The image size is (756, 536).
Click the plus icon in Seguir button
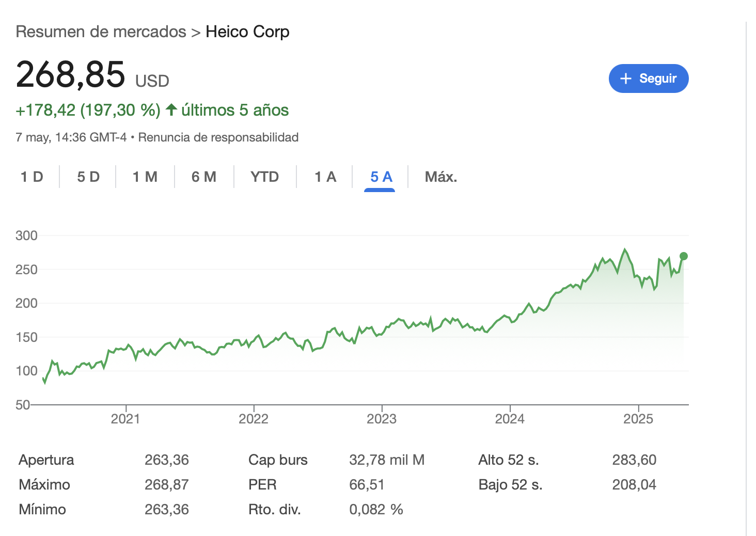click(626, 78)
